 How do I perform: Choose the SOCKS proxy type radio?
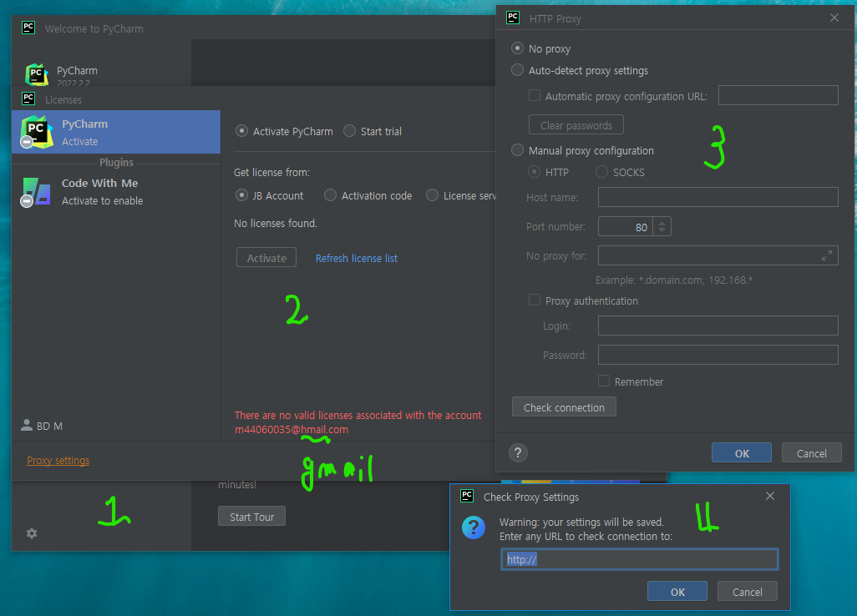click(x=601, y=172)
